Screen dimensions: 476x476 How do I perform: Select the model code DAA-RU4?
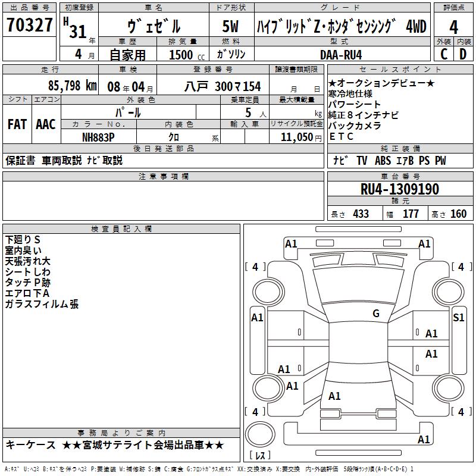click(x=341, y=55)
